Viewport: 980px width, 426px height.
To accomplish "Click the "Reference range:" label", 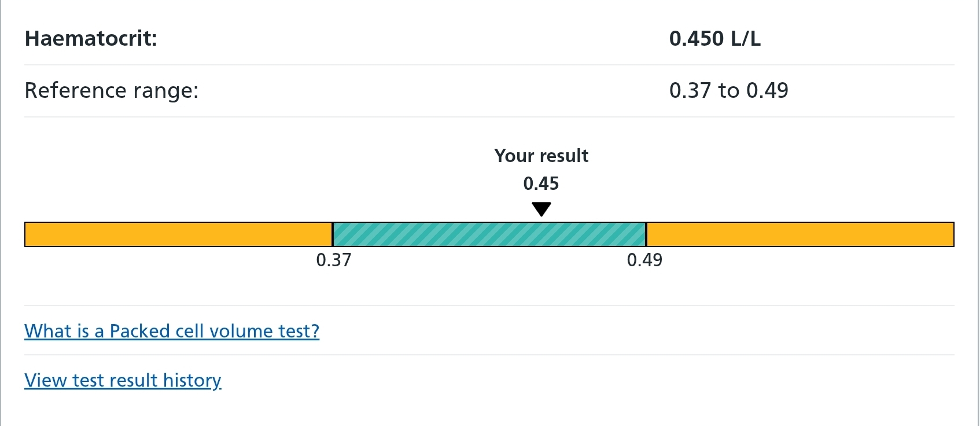I will pos(112,90).
